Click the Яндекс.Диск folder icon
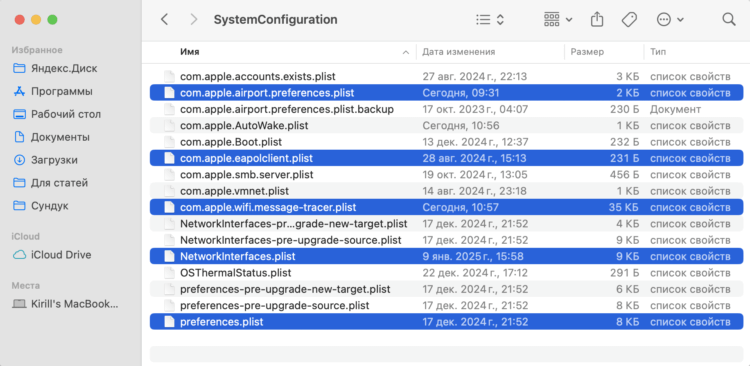 tap(19, 68)
